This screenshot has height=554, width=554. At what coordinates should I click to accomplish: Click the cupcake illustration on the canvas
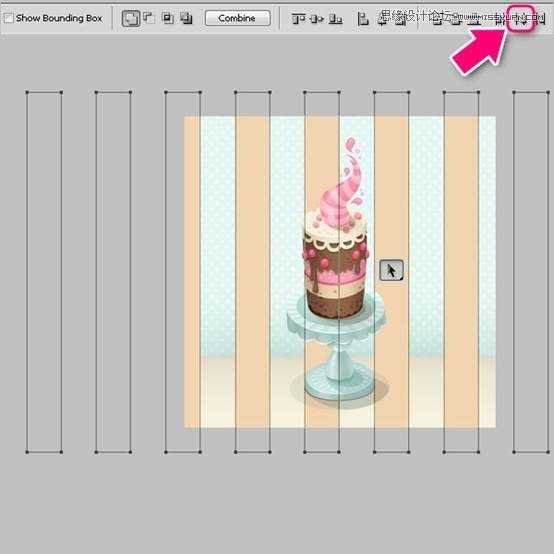point(336,272)
